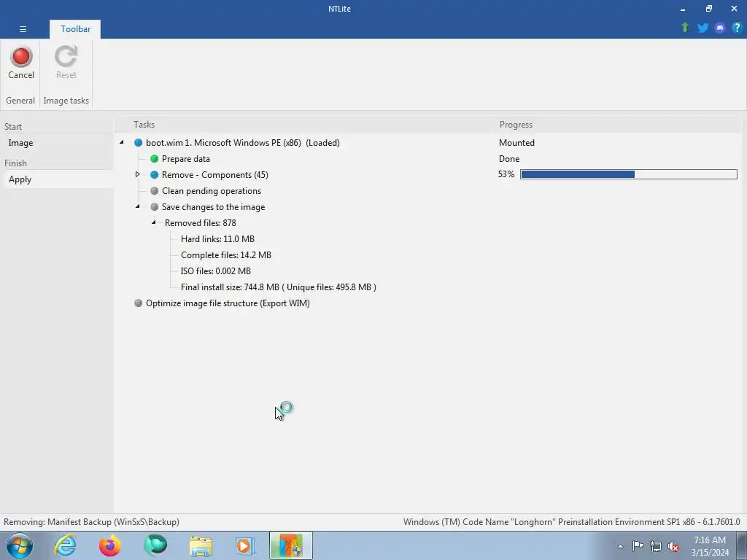Open the Help question mark icon

(x=737, y=28)
